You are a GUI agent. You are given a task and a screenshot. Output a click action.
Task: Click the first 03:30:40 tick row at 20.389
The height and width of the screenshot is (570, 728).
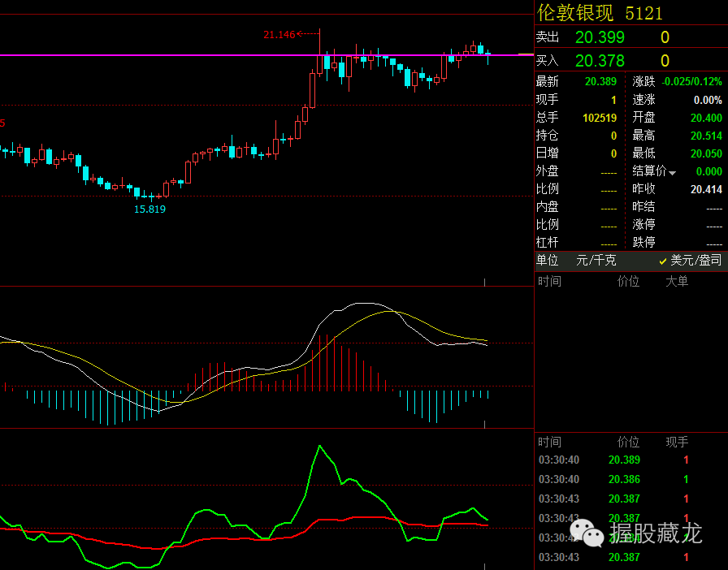[624, 460]
